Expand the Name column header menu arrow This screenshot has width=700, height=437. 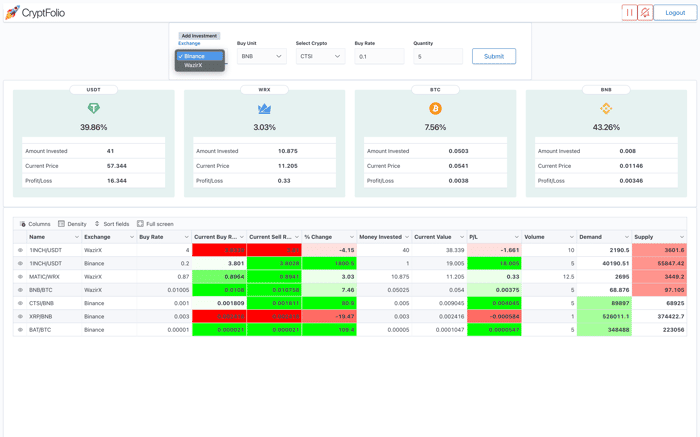click(76, 237)
